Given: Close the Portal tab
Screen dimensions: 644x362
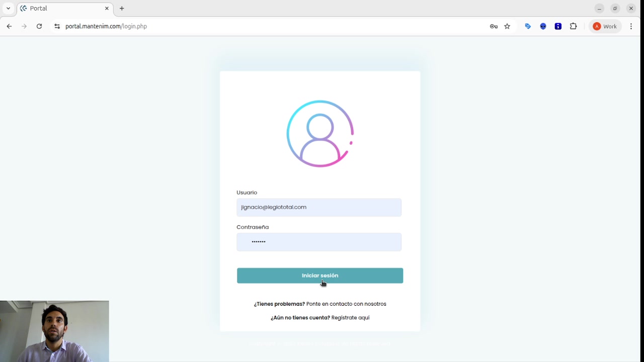Looking at the screenshot, I should click(107, 9).
